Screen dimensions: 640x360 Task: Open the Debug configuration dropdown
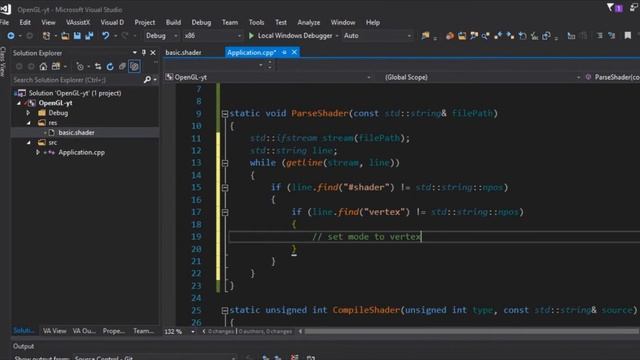click(x=162, y=36)
